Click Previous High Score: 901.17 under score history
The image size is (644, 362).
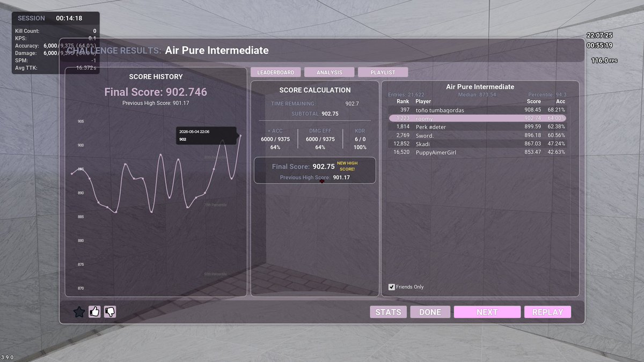pyautogui.click(x=156, y=103)
